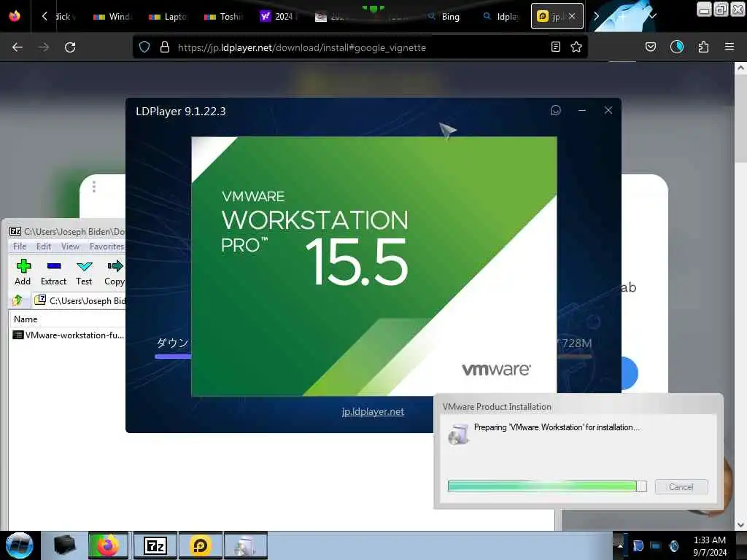747x560 pixels.
Task: Open the list all tabs dropdown
Action: click(x=653, y=16)
